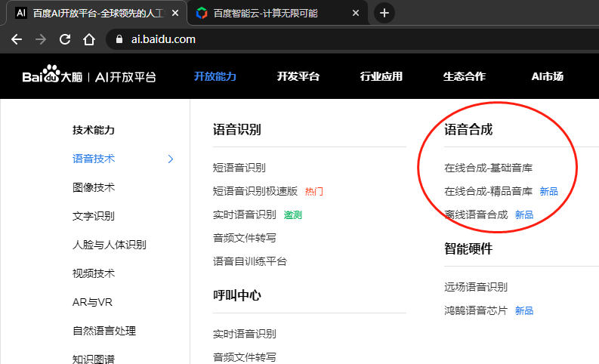Screen dimensions: 599x364
Task: Go to the browser home icon
Action: [x=89, y=39]
